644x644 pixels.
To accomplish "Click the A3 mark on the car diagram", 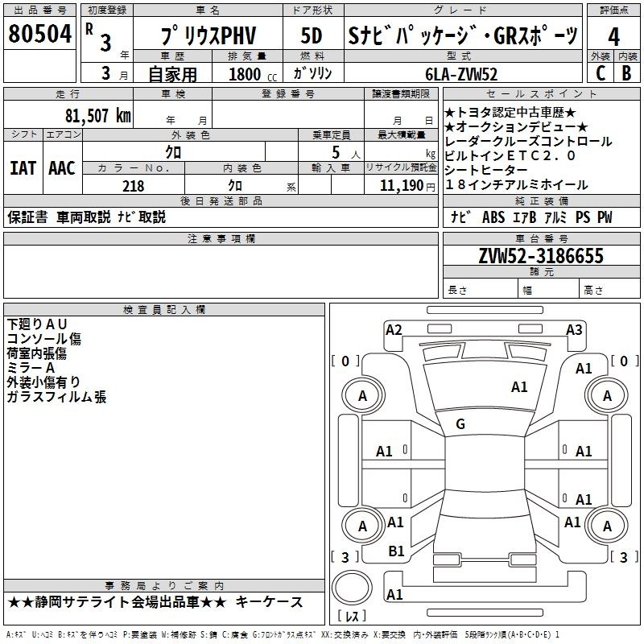I will (574, 329).
